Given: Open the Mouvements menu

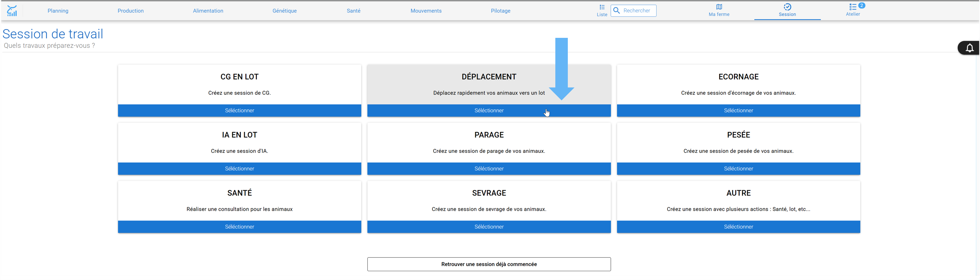Looking at the screenshot, I should click(426, 11).
